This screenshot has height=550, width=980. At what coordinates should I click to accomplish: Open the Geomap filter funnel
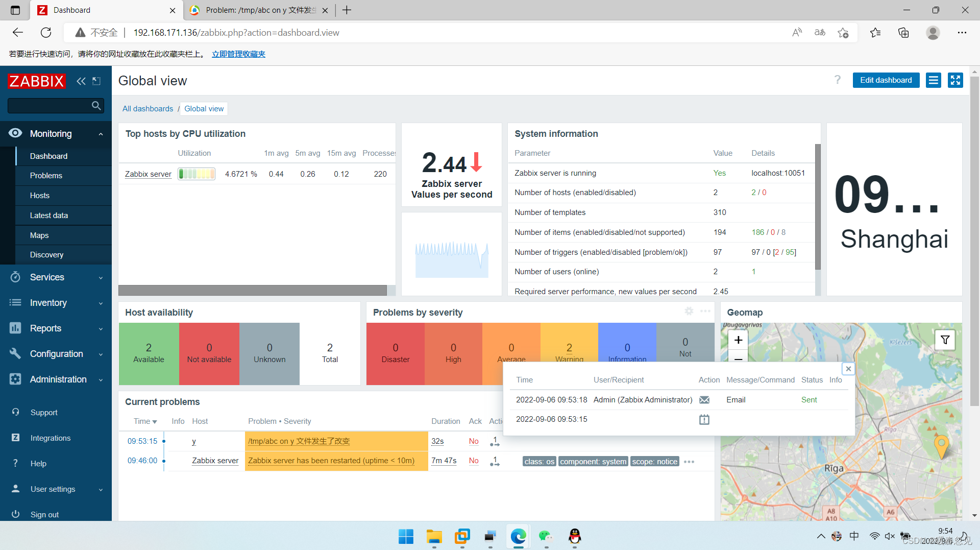pos(945,340)
